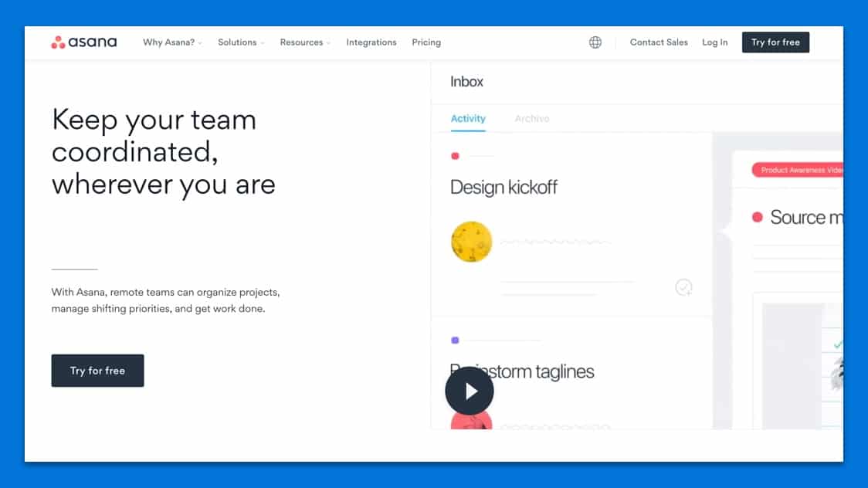
Task: Click Contact Sales link
Action: pos(659,42)
